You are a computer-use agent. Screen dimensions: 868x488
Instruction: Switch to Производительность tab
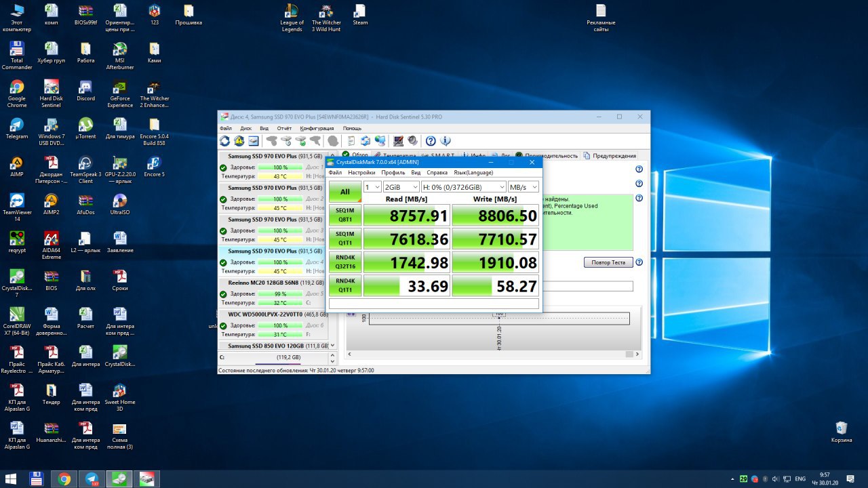(547, 156)
